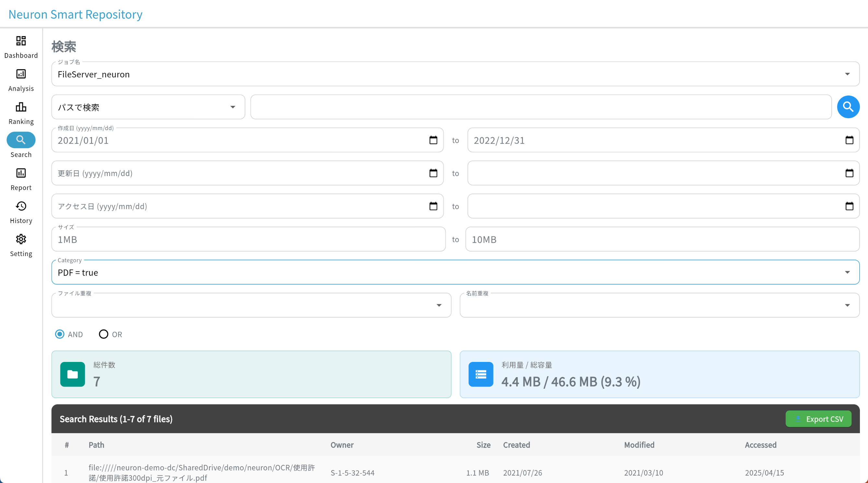The height and width of the screenshot is (483, 868).
Task: Click the maximum size field 10MB
Action: point(663,239)
